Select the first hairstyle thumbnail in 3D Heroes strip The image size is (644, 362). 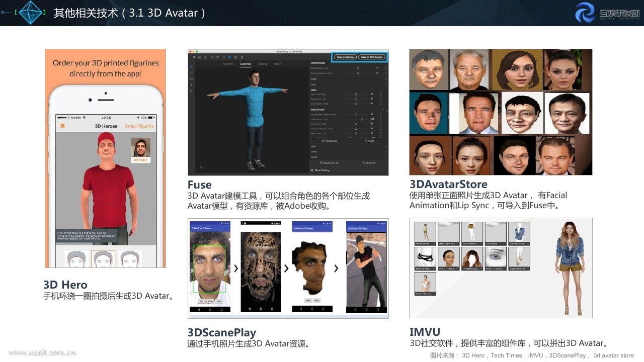pos(77,259)
